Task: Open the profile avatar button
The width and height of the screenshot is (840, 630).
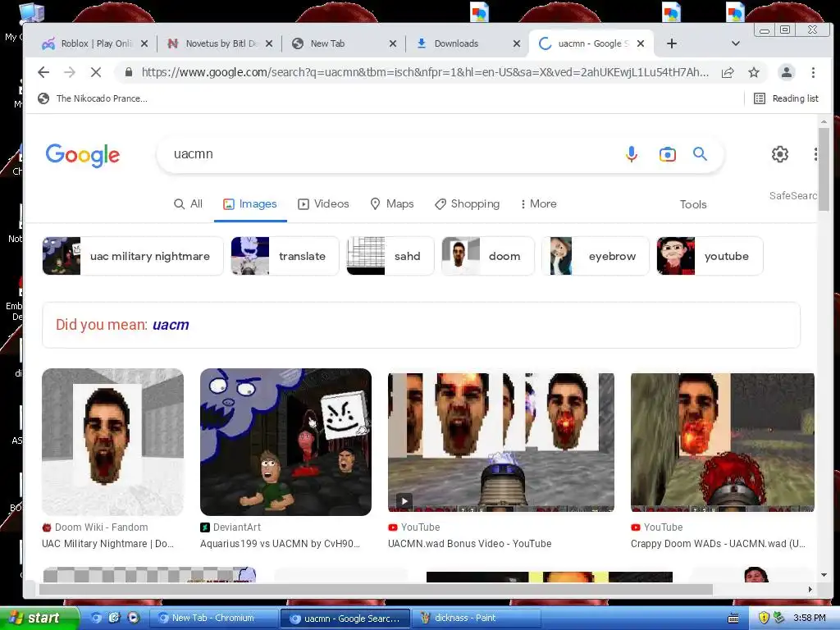Action: (787, 72)
